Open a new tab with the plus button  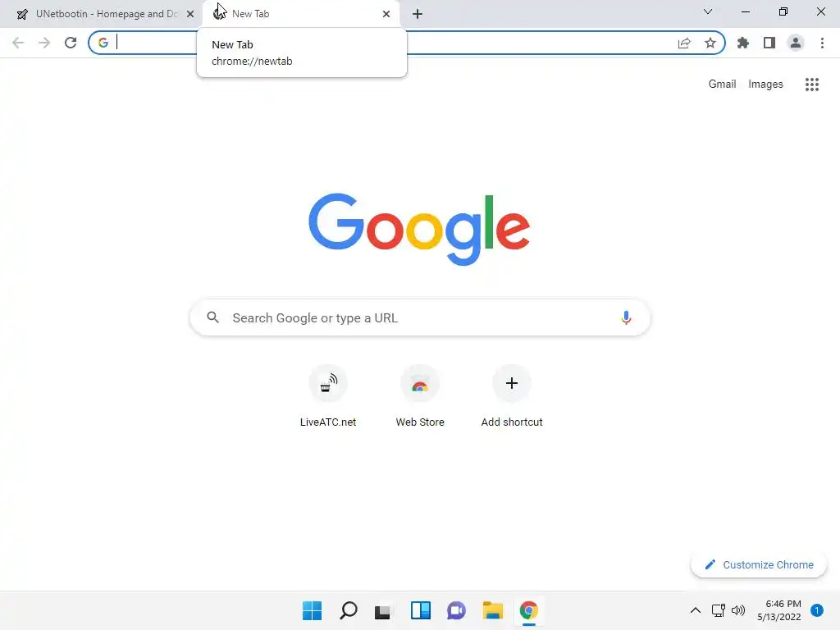click(x=418, y=14)
